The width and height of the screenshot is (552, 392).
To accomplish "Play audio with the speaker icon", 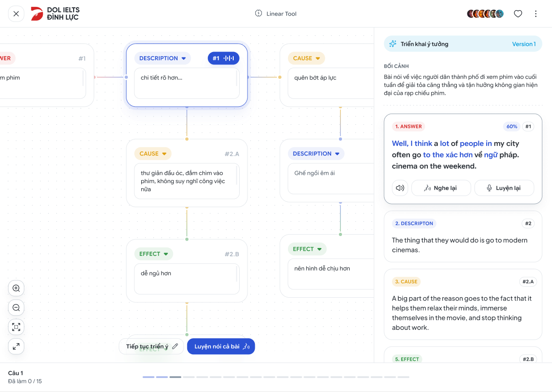I will point(400,188).
